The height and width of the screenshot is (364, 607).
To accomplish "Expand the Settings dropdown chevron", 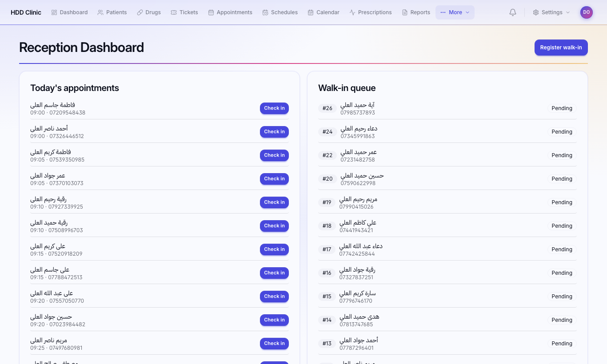I will [x=568, y=12].
